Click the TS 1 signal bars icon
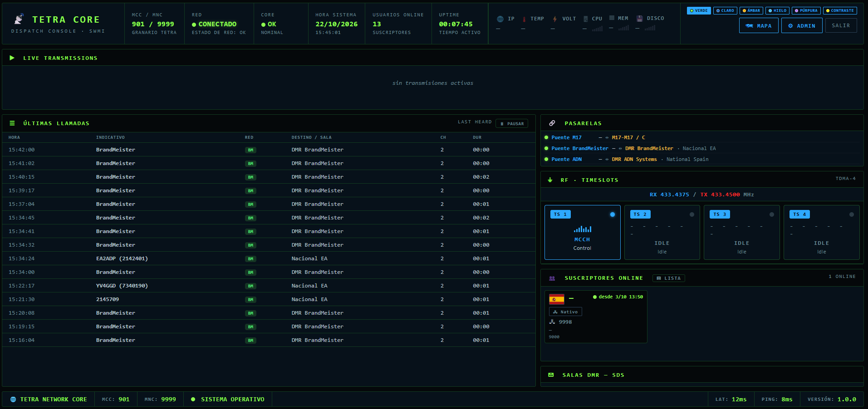 tap(583, 229)
